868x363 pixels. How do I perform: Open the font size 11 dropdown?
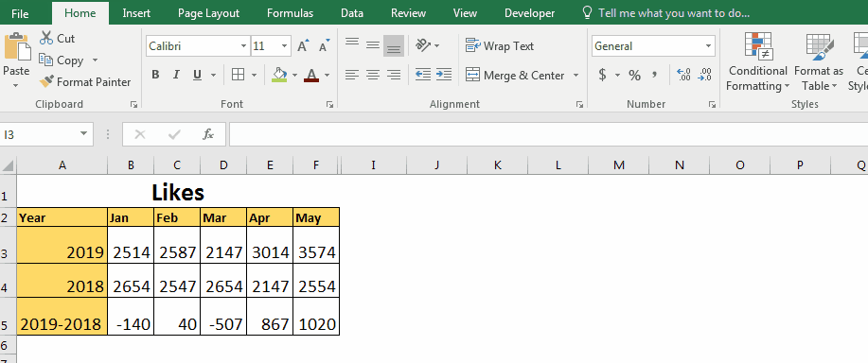(285, 46)
